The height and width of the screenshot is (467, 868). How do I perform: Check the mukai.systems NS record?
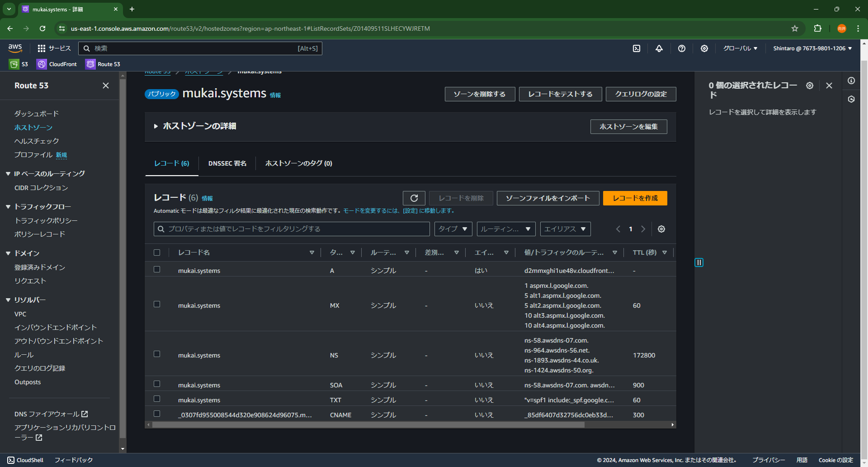pyautogui.click(x=157, y=354)
